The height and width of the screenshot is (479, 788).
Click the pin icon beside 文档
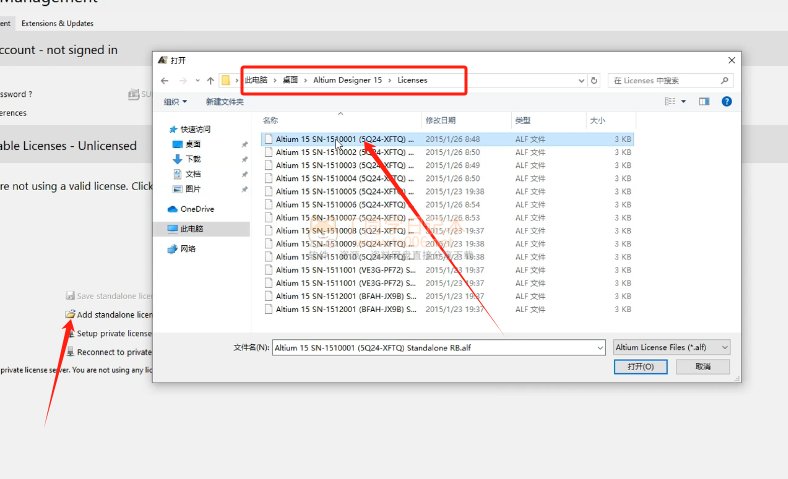pyautogui.click(x=245, y=174)
